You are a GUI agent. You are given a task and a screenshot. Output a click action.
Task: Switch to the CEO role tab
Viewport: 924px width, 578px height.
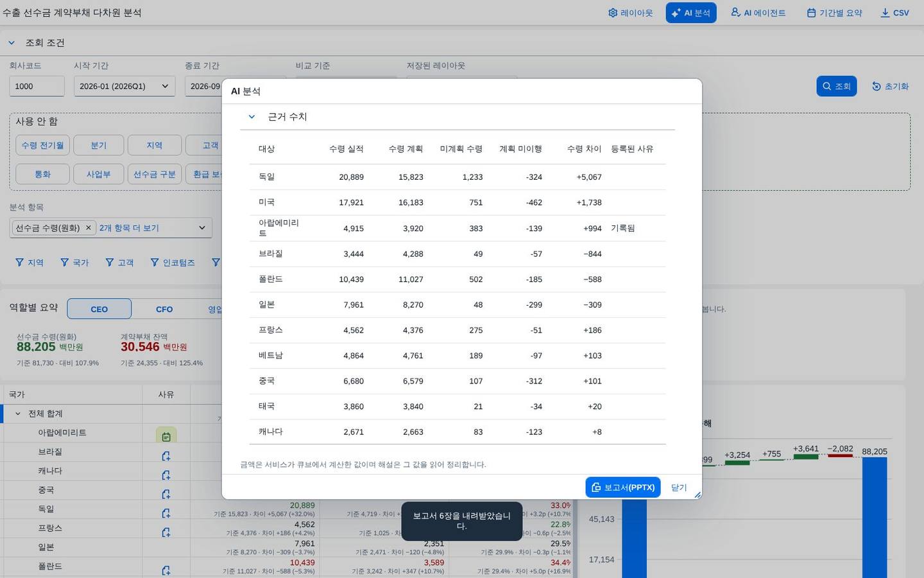pos(99,309)
